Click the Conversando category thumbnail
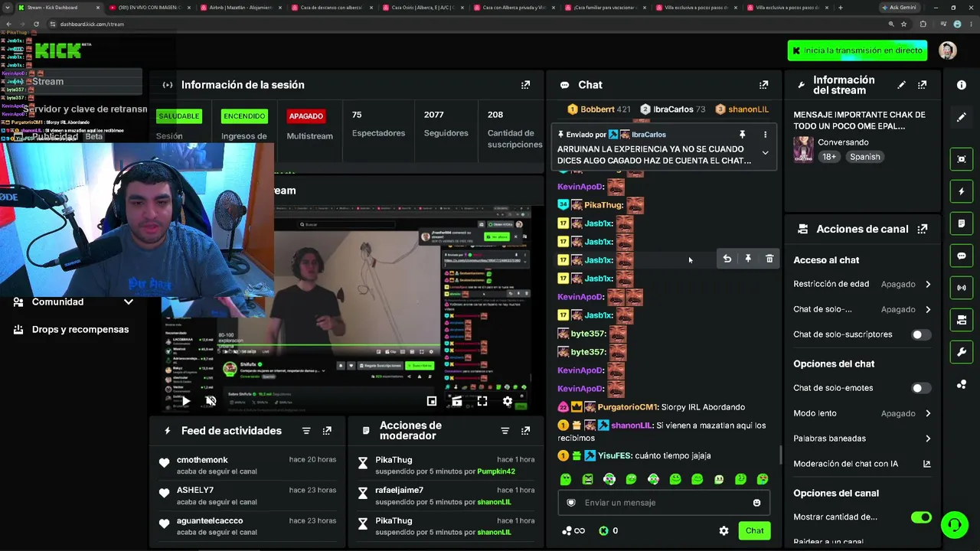This screenshot has height=551, width=980. [x=803, y=149]
